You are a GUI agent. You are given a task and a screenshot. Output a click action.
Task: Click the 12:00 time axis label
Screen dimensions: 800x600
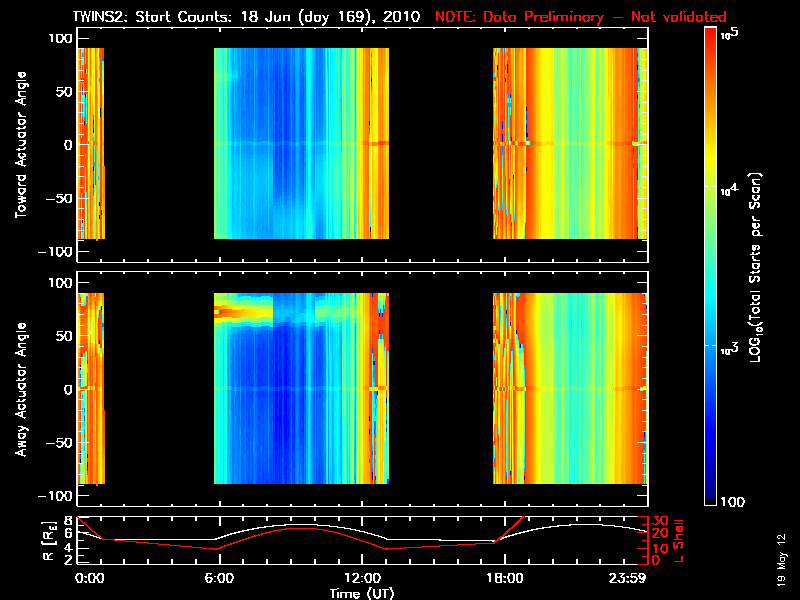[362, 578]
